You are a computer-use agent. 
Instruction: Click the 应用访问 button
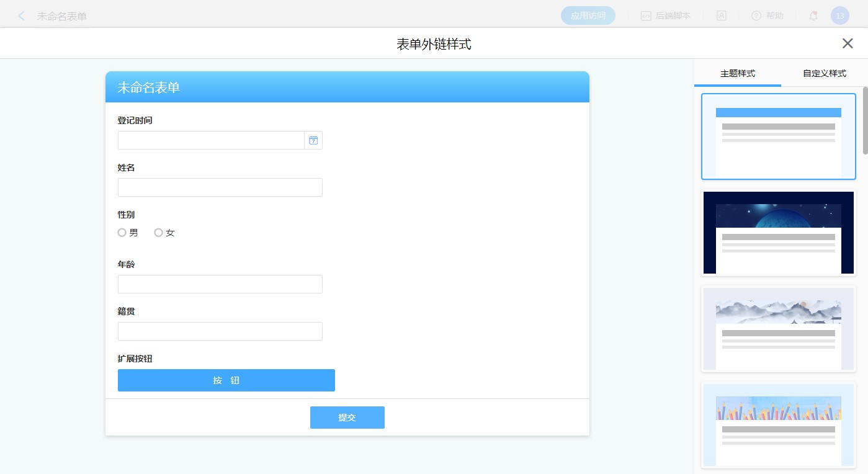point(588,16)
